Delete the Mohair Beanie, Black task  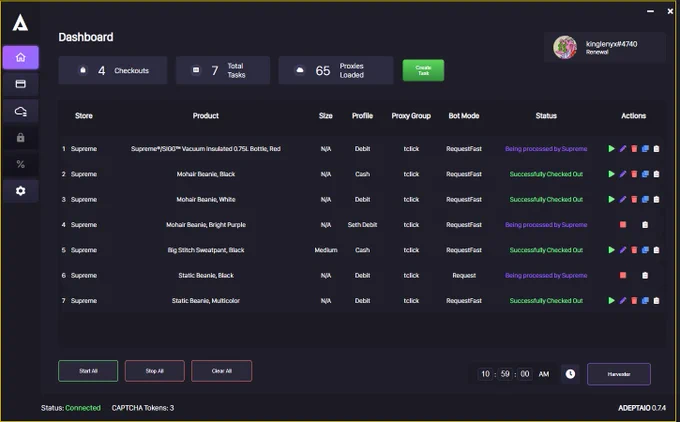[x=634, y=174]
